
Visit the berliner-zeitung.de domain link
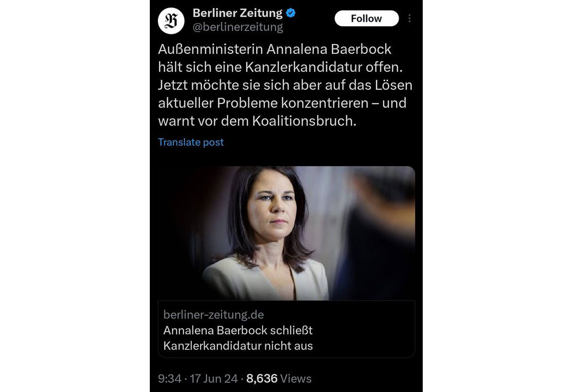(x=214, y=315)
